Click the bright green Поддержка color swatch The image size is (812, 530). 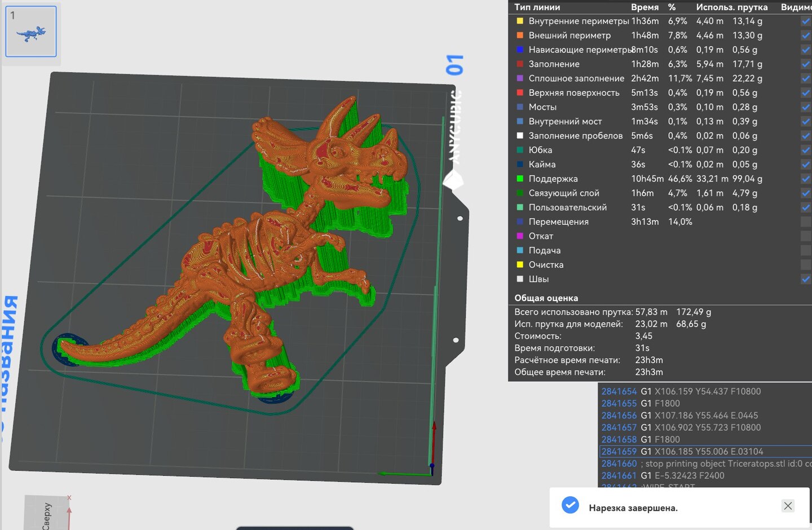(x=520, y=179)
